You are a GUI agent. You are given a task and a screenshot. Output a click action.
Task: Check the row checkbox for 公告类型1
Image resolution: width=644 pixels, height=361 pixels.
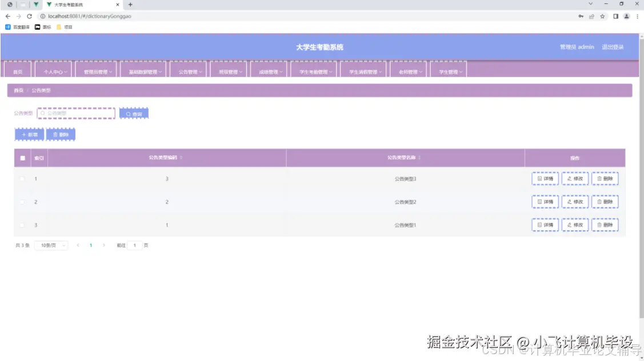coord(22,224)
